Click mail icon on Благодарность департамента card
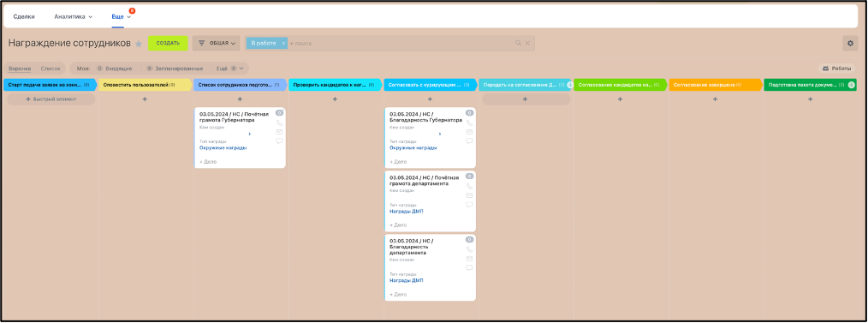Screen dimensions: 868x323 point(469,259)
